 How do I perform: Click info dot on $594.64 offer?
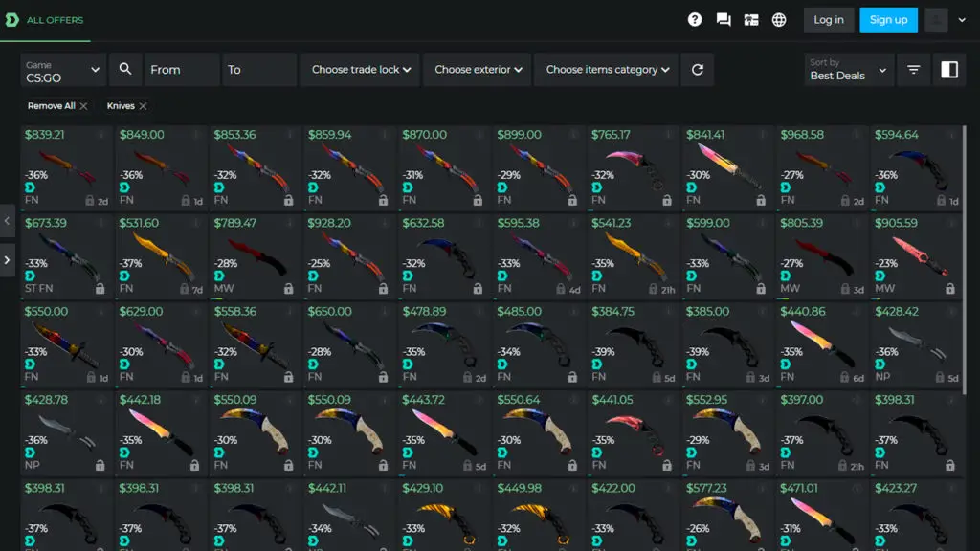(x=952, y=134)
